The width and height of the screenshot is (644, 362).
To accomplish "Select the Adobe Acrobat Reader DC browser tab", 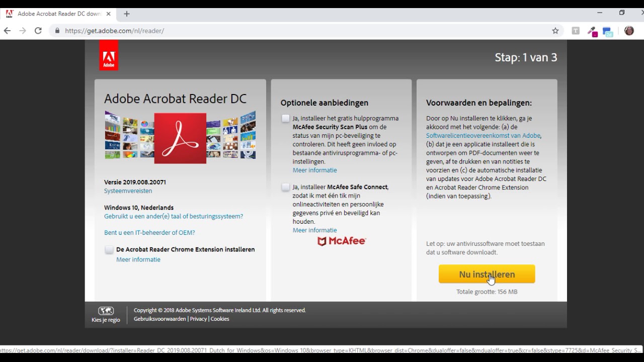I will click(58, 14).
